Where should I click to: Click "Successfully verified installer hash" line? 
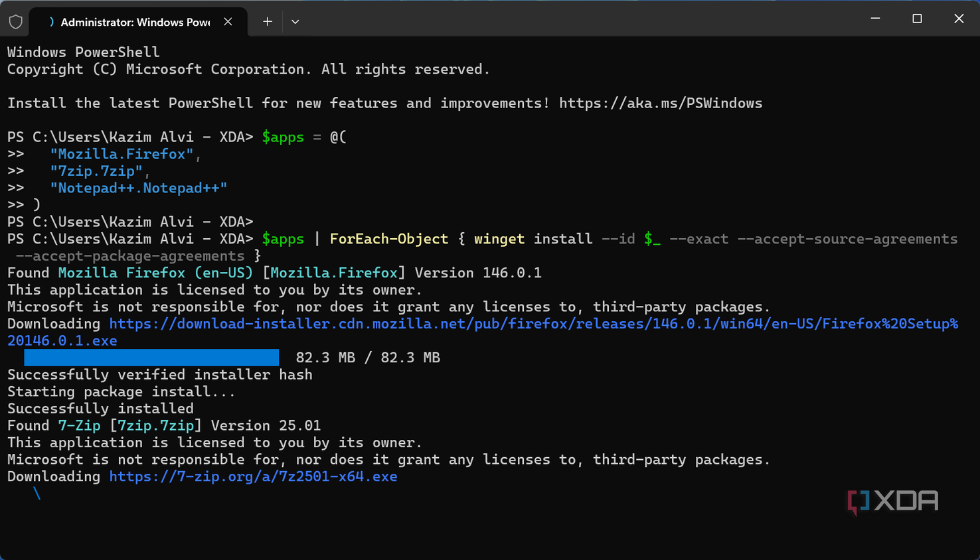coord(160,375)
